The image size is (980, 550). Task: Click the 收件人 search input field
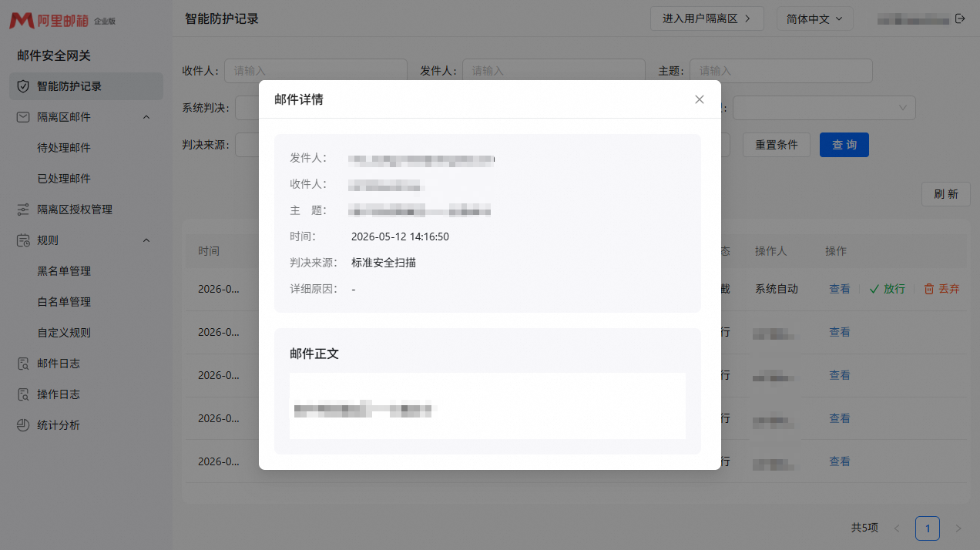[x=316, y=71]
